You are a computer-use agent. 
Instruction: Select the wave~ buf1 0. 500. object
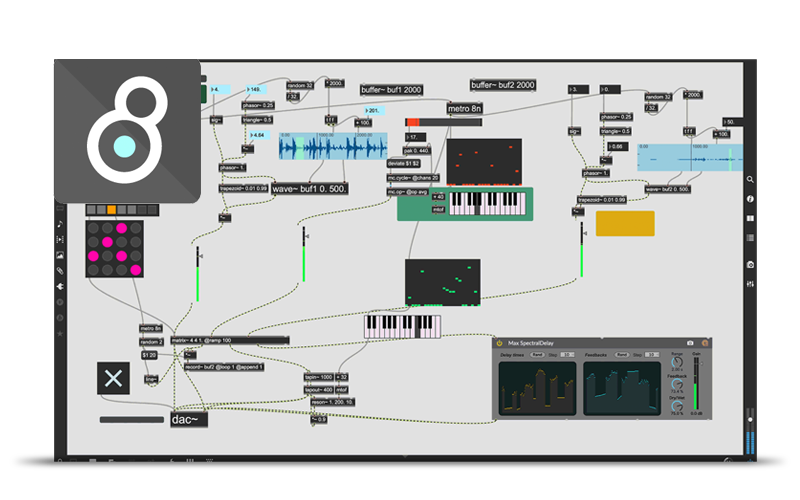[310, 189]
